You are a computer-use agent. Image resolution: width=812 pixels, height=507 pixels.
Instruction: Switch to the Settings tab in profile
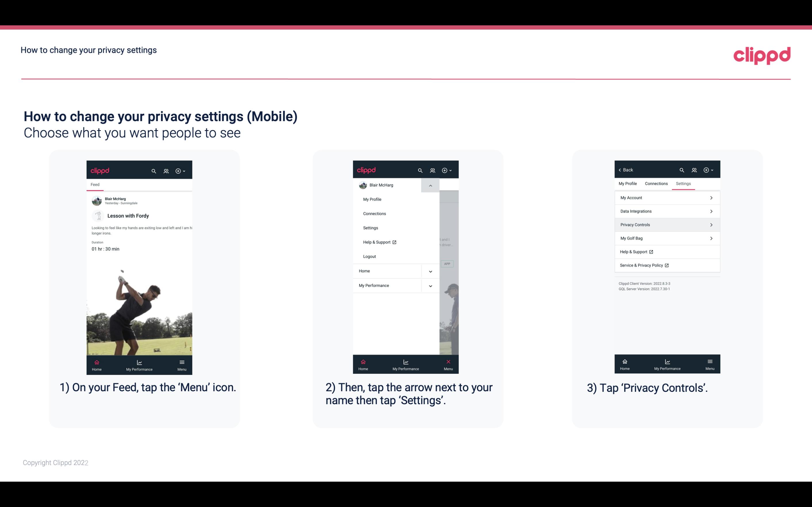[683, 183]
